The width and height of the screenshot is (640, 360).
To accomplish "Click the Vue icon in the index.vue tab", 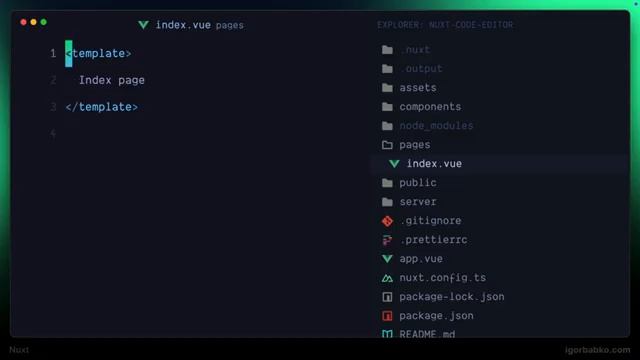I will coord(143,25).
